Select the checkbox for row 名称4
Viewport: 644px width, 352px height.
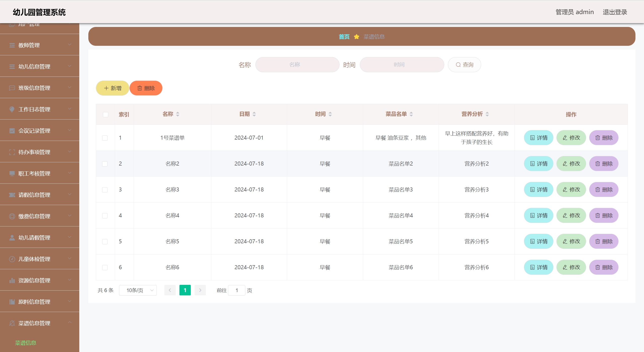click(105, 216)
